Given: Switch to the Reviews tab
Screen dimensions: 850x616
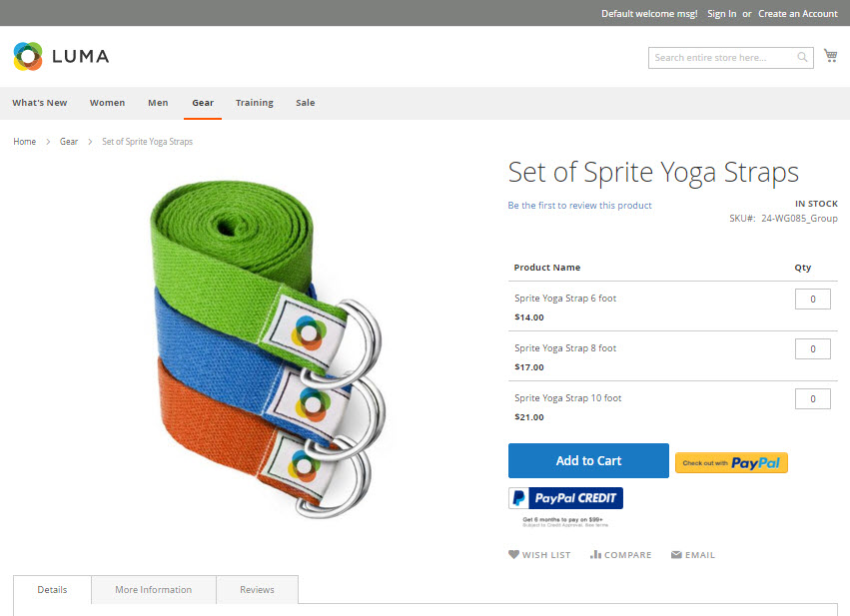Looking at the screenshot, I should point(257,589).
